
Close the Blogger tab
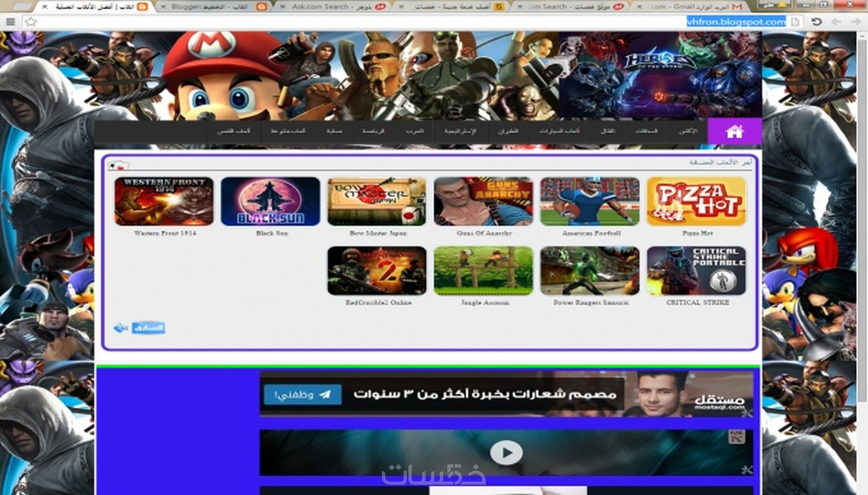163,7
